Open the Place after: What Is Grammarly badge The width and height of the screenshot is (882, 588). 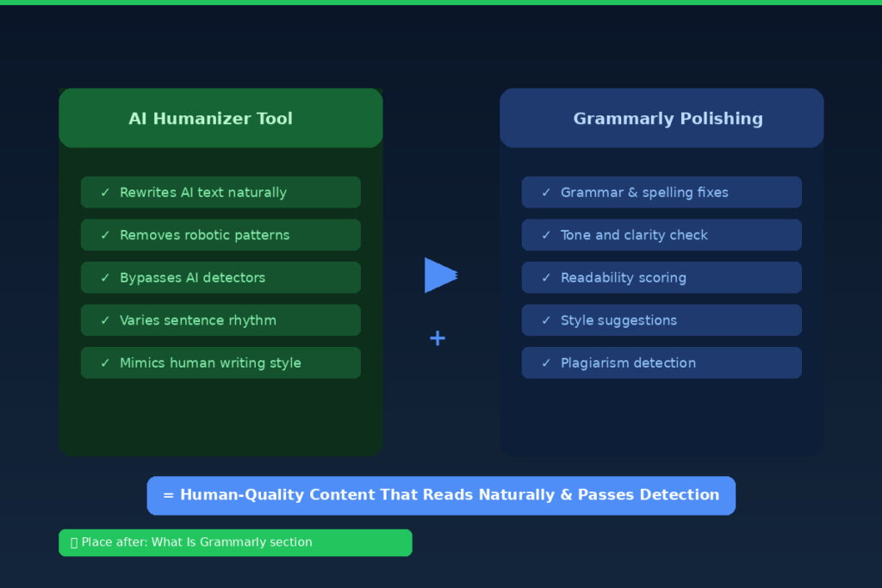coord(235,542)
